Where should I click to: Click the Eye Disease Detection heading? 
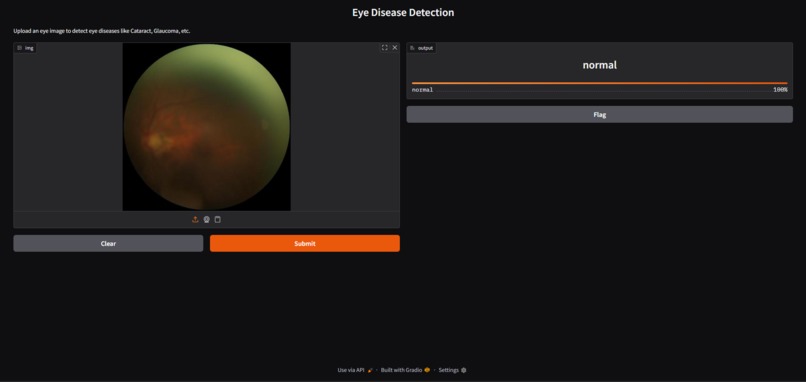(x=403, y=12)
